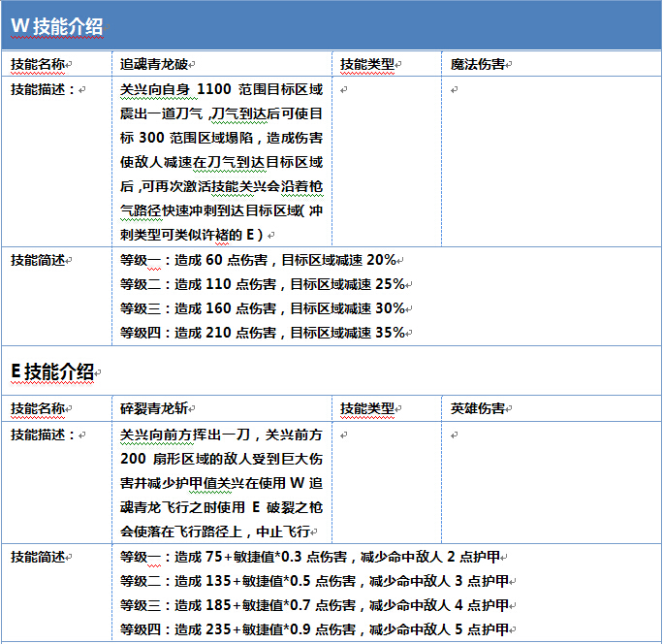
Task: Click the '技能简述' label in the E skill table
Action: [x=38, y=557]
